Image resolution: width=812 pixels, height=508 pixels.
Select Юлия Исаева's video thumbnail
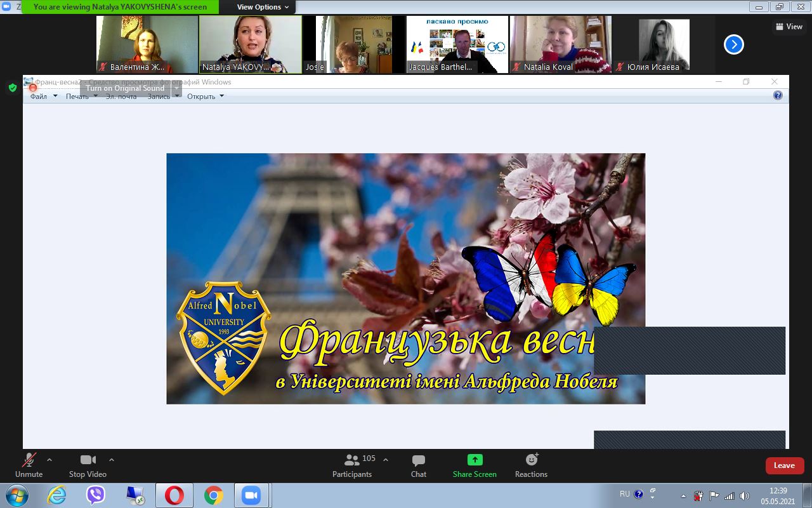tap(664, 44)
